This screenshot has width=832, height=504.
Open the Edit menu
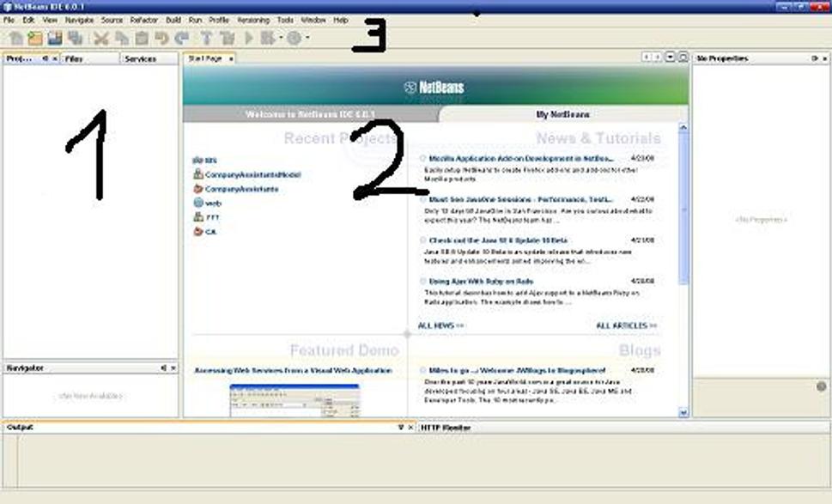pyautogui.click(x=28, y=20)
